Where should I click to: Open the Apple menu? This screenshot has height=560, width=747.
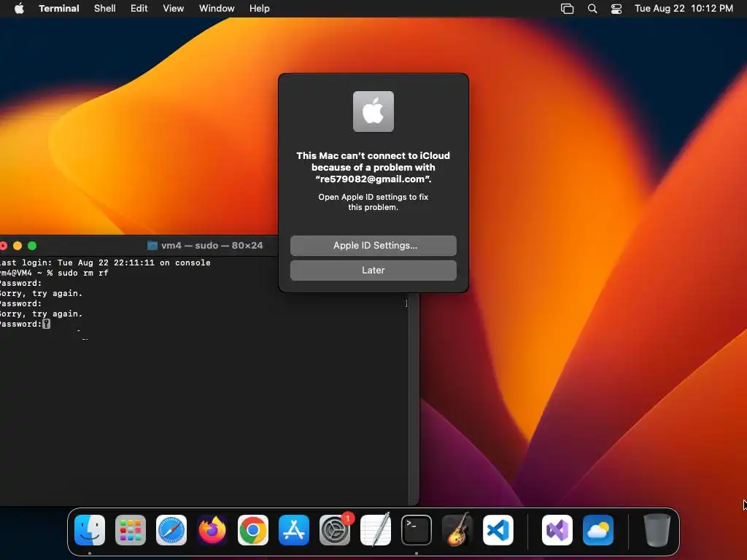click(x=19, y=9)
